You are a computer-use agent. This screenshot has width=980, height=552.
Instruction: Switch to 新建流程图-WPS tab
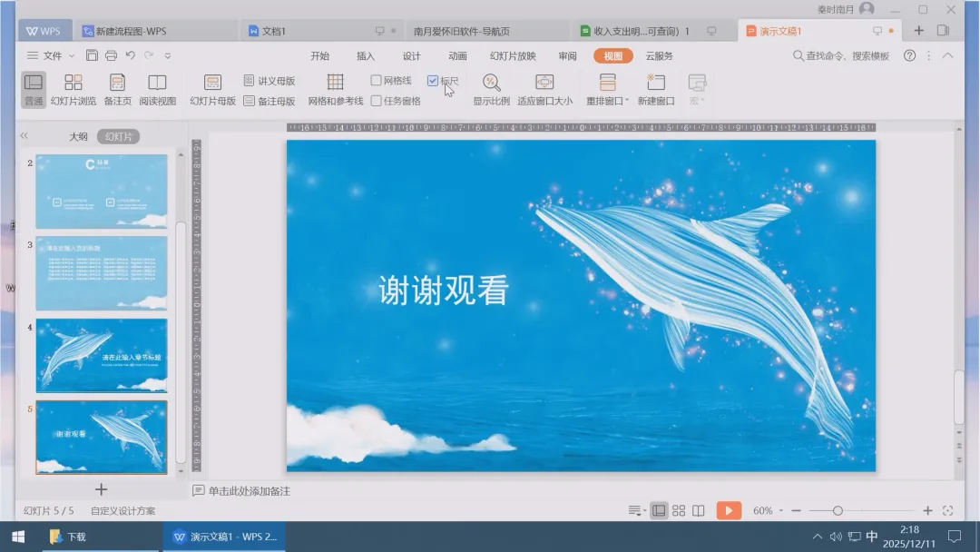[x=157, y=31]
